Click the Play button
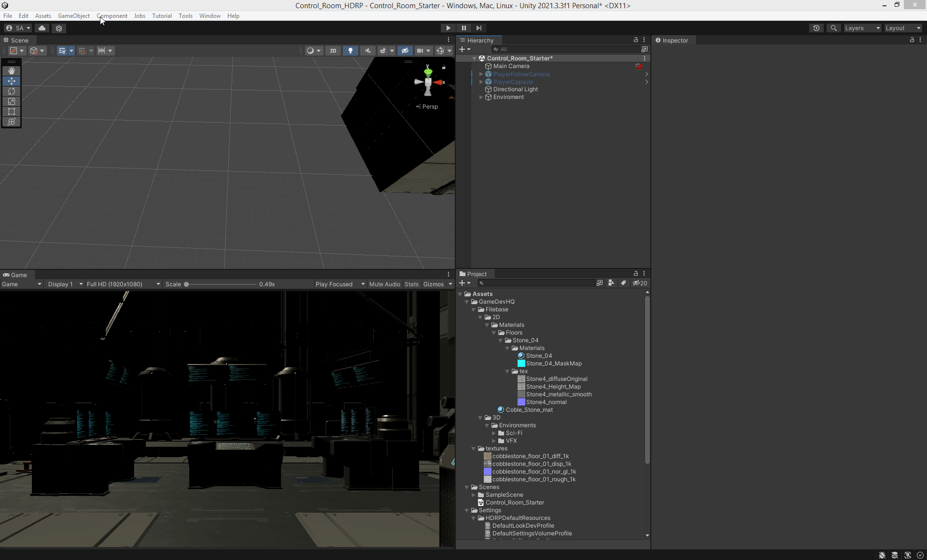The height and width of the screenshot is (560, 927). tap(448, 28)
